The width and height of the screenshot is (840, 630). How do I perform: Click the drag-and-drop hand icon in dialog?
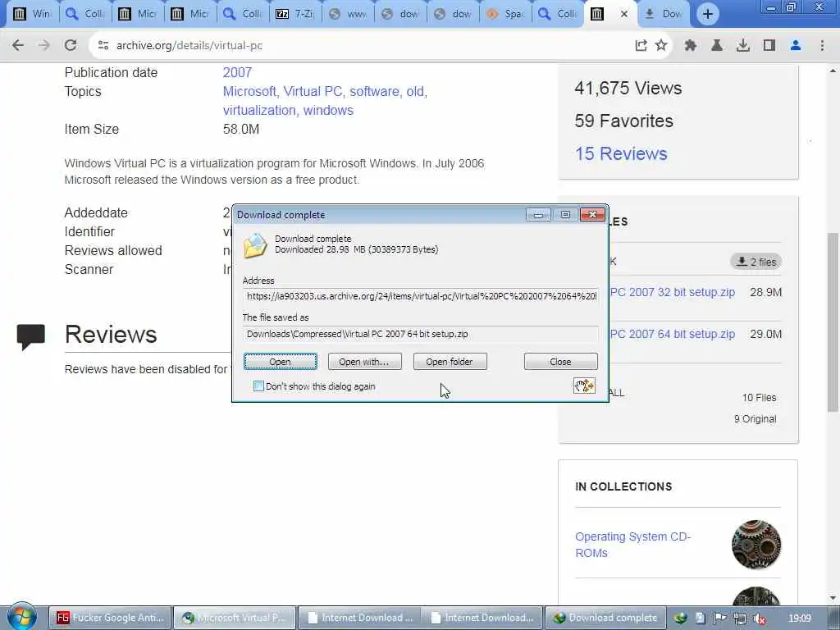coord(584,386)
